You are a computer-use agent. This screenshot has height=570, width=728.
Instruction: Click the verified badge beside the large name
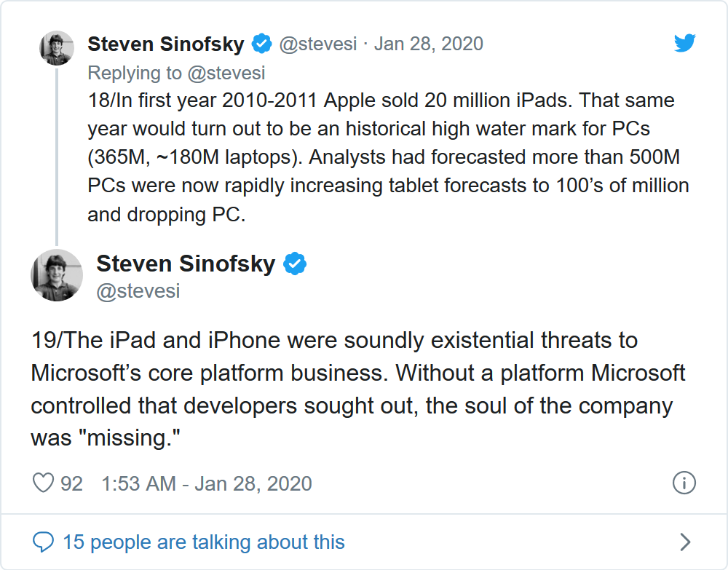(294, 264)
